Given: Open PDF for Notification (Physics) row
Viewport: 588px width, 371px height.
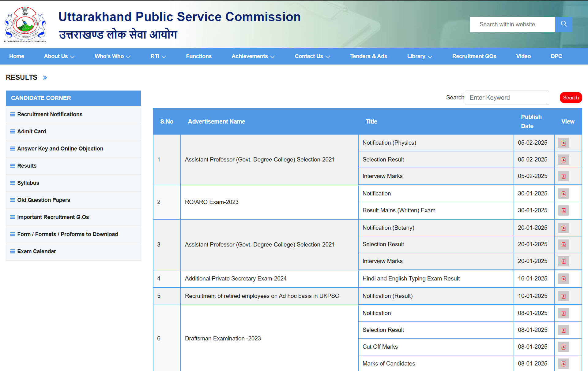Looking at the screenshot, I should tap(563, 143).
